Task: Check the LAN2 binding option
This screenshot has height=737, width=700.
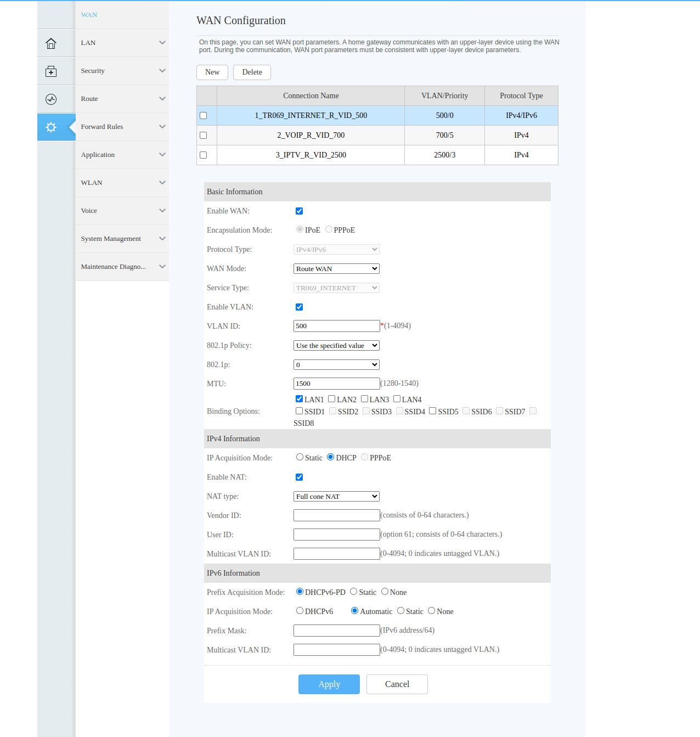Action: 332,399
